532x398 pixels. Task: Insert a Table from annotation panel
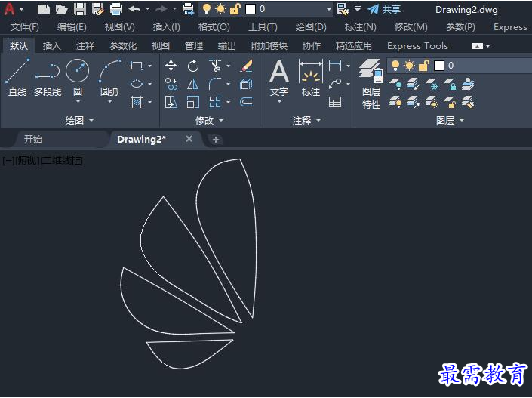[335, 102]
